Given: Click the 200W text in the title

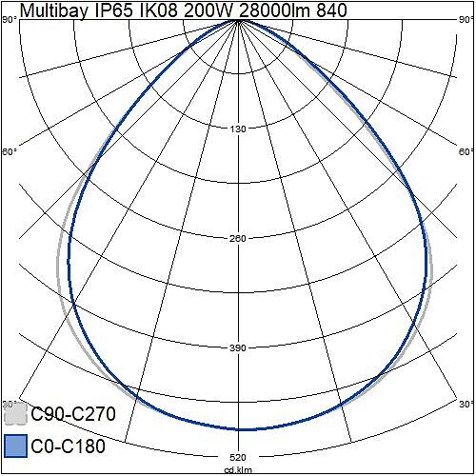Looking at the screenshot, I should [x=209, y=10].
